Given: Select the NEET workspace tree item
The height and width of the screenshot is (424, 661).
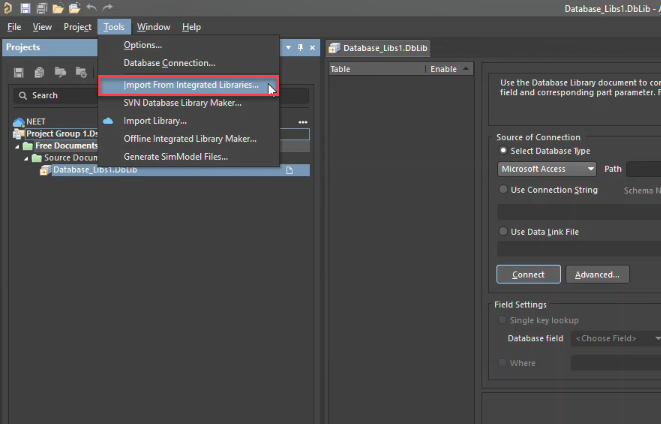Looking at the screenshot, I should (36, 122).
